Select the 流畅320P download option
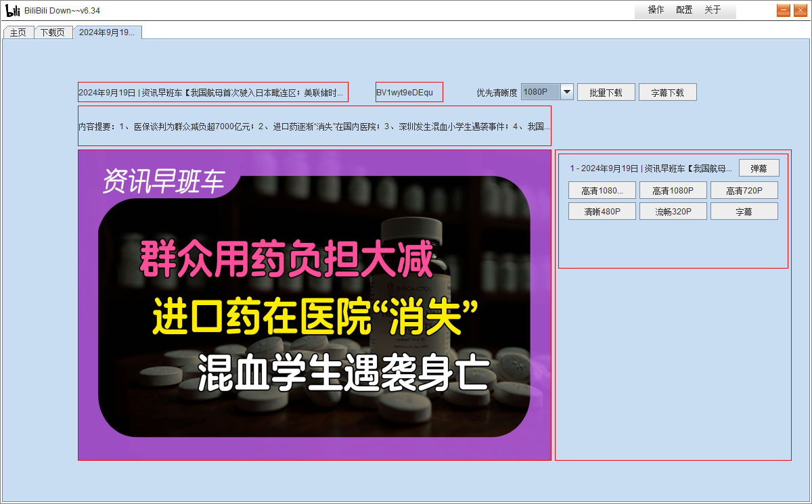This screenshot has height=504, width=812. coord(673,210)
